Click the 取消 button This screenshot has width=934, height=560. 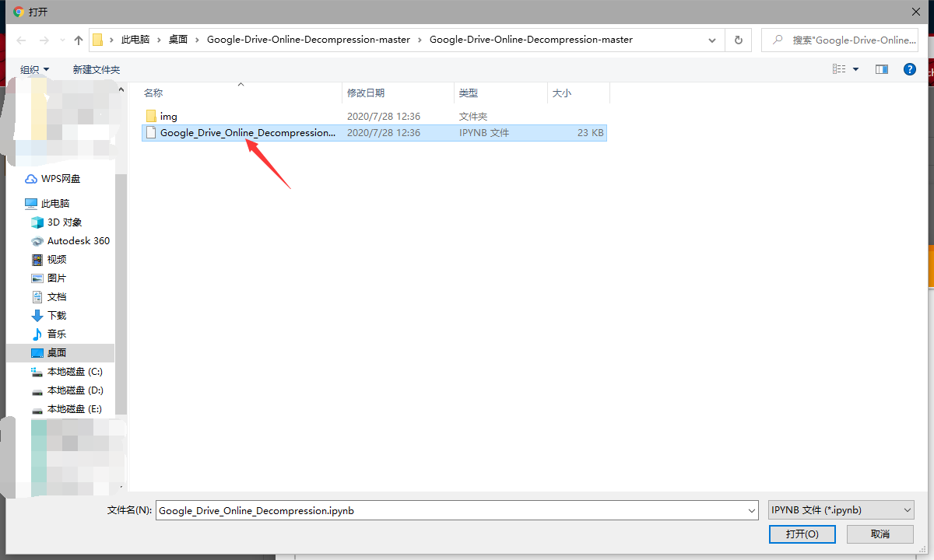pyautogui.click(x=880, y=534)
